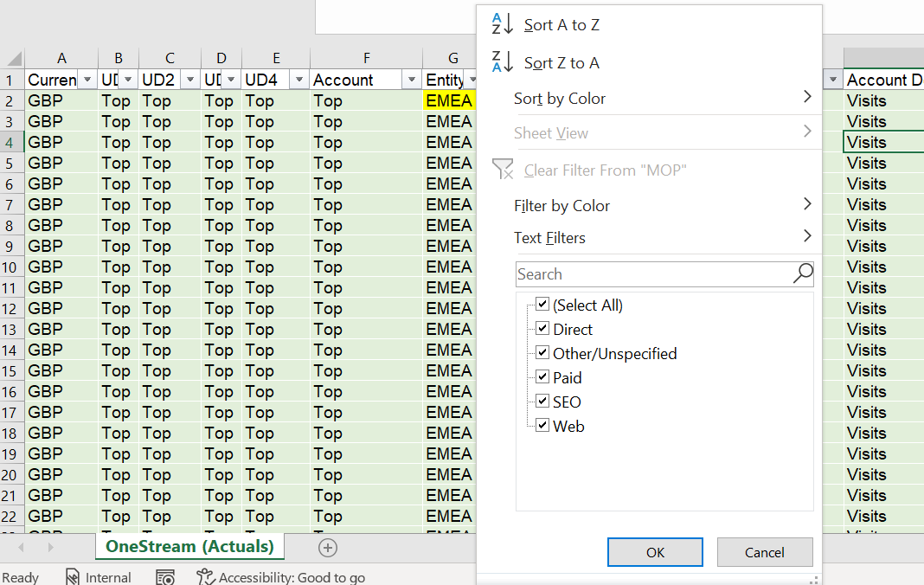Open the UD4 column filter dropdown
Image resolution: width=924 pixels, height=585 pixels.
coord(299,80)
